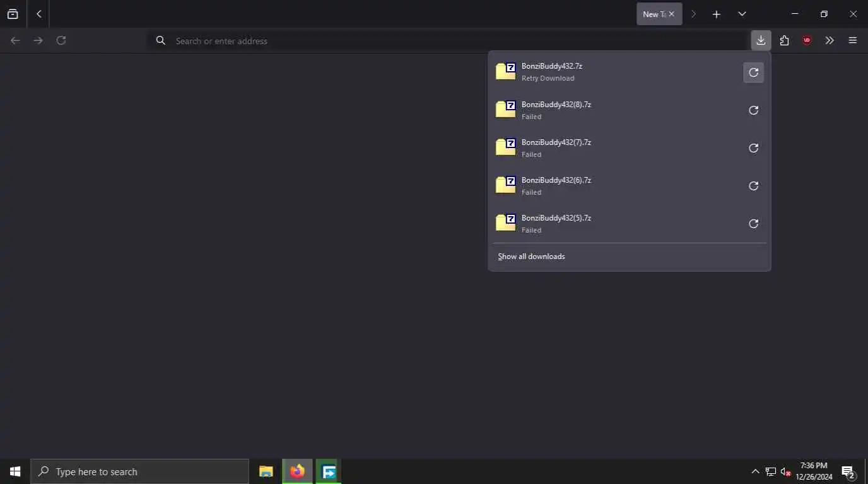868x484 pixels.
Task: Expand more tools overflow chevron
Action: click(x=830, y=40)
